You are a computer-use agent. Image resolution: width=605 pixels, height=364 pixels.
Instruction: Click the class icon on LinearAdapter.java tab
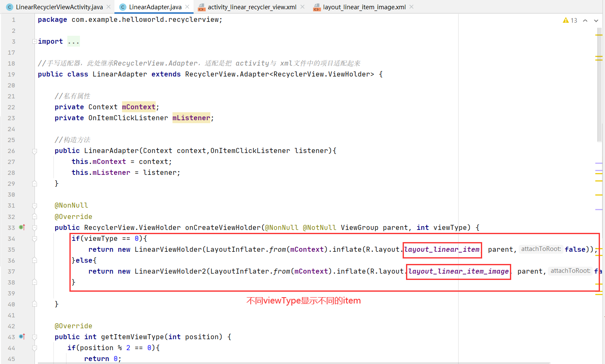point(123,7)
